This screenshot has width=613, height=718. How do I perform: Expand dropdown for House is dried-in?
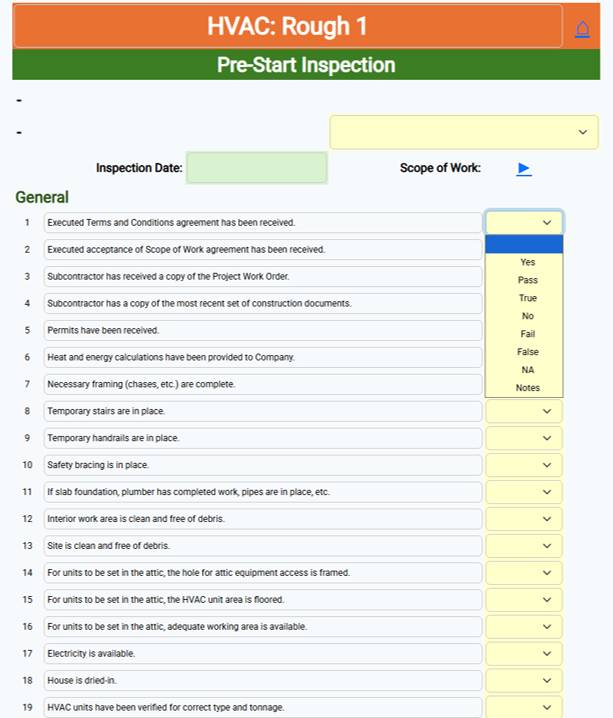(524, 680)
